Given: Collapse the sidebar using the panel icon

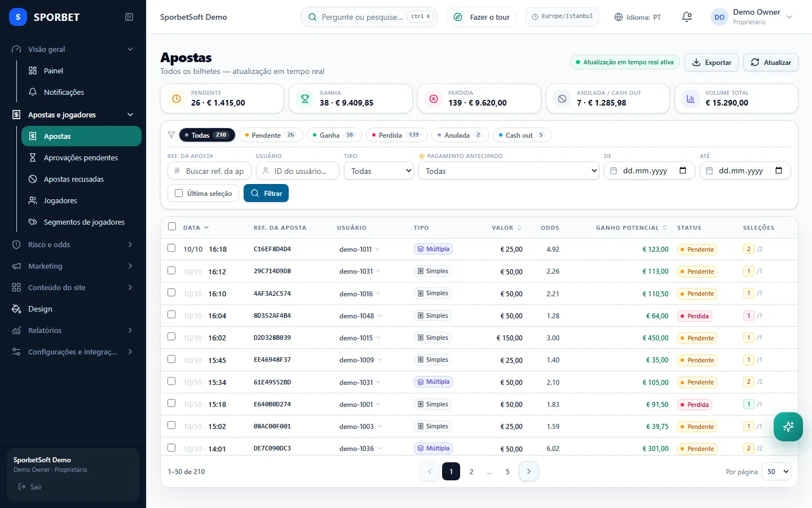Looking at the screenshot, I should tap(129, 17).
